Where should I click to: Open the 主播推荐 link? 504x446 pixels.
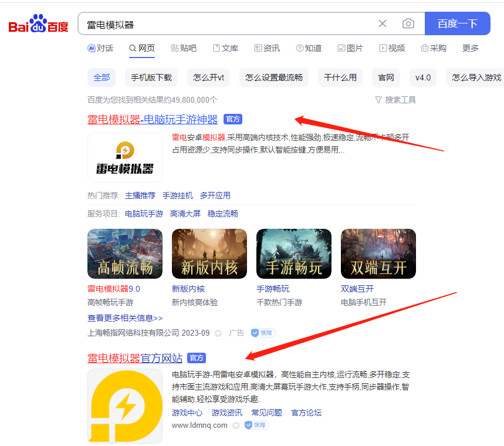point(140,195)
